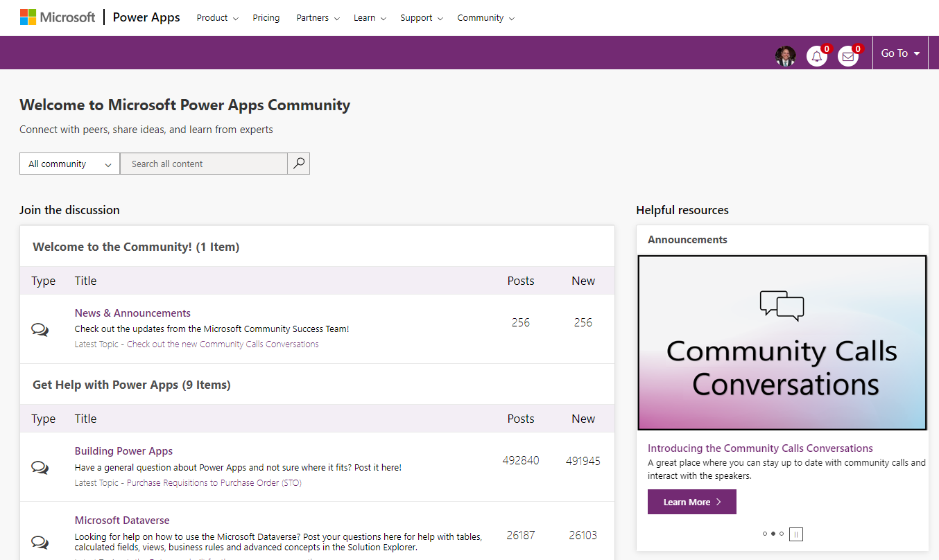Click the Posts count 26187
The width and height of the screenshot is (939, 560).
[521, 535]
